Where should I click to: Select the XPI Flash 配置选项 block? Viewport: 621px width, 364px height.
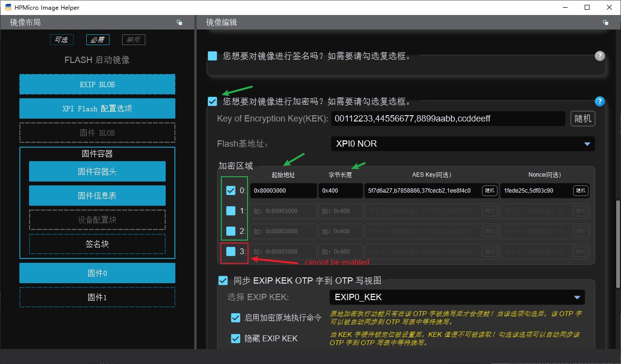97,108
